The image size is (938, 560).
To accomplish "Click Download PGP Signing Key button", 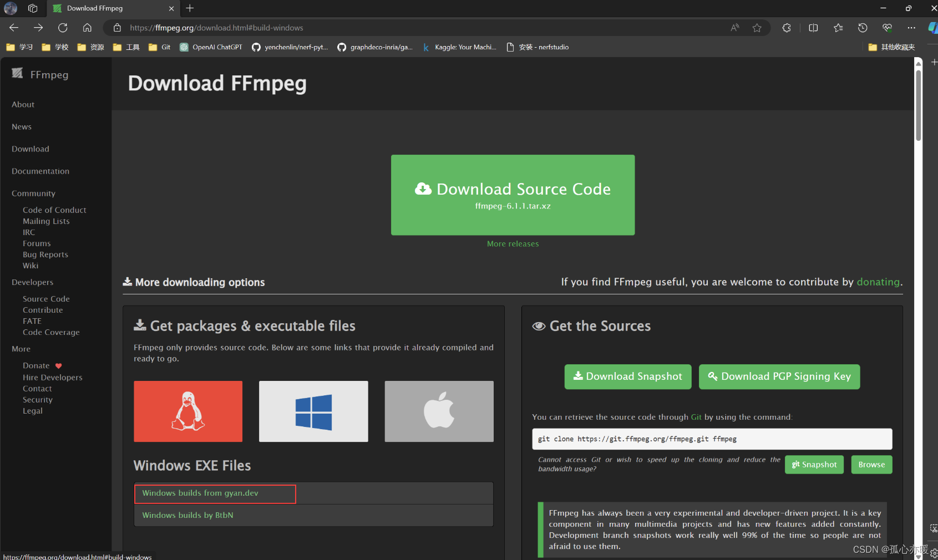I will [x=779, y=376].
